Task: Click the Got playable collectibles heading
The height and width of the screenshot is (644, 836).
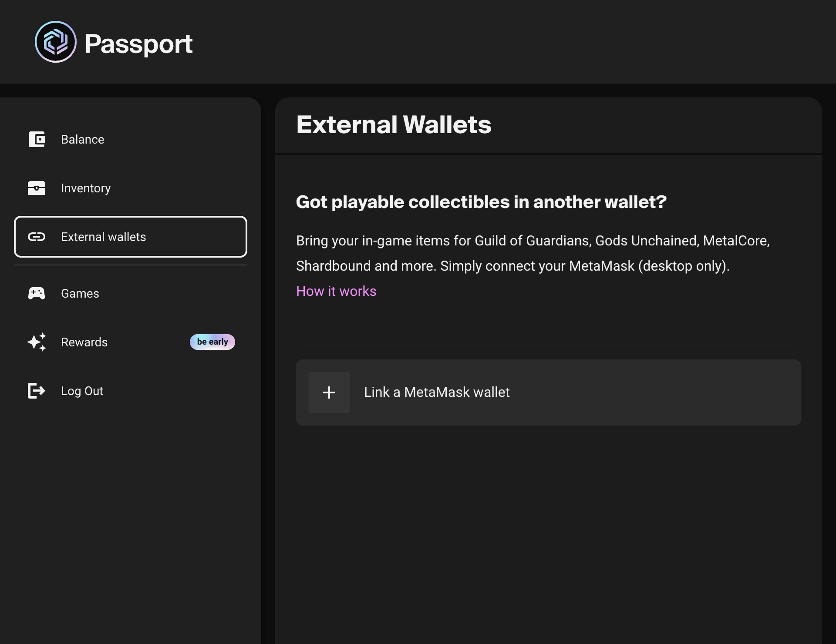Action: coord(481,201)
